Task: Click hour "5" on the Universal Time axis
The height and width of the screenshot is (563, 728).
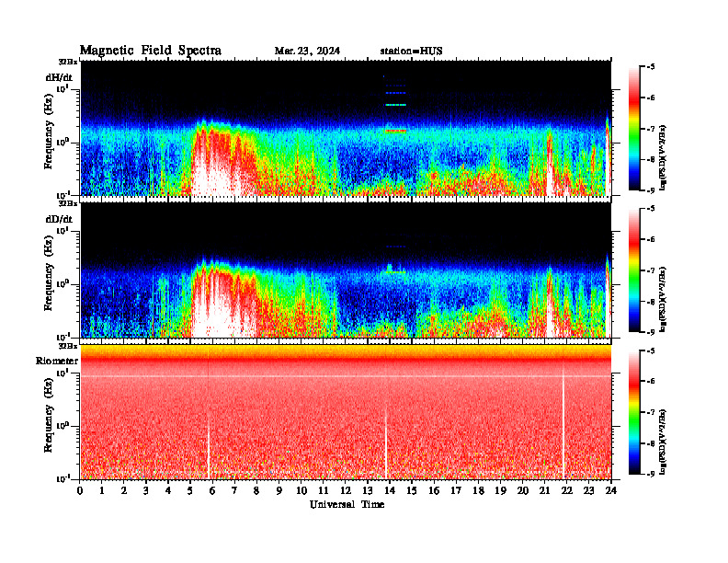Action: tap(190, 490)
